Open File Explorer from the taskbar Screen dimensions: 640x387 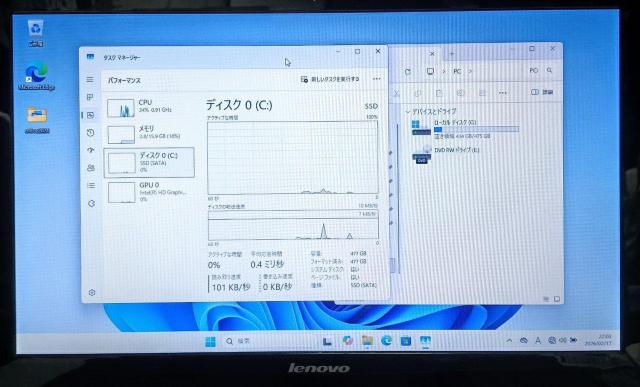pyautogui.click(x=367, y=341)
